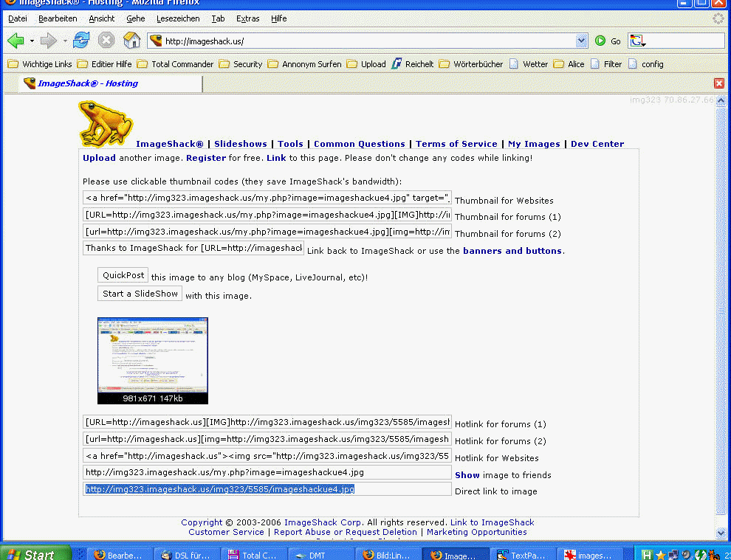Open the Dev Center link
This screenshot has height=560, width=731.
pos(597,144)
